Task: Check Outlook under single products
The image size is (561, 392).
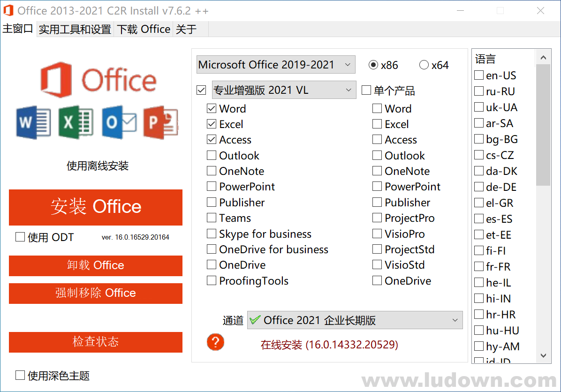Action: click(x=377, y=155)
